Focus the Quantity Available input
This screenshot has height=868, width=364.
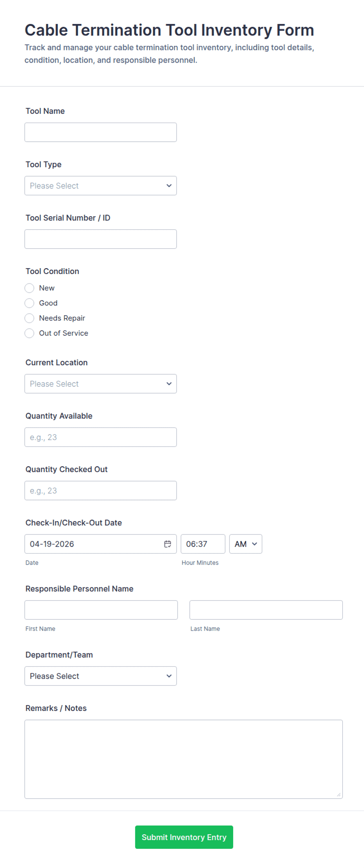[101, 437]
